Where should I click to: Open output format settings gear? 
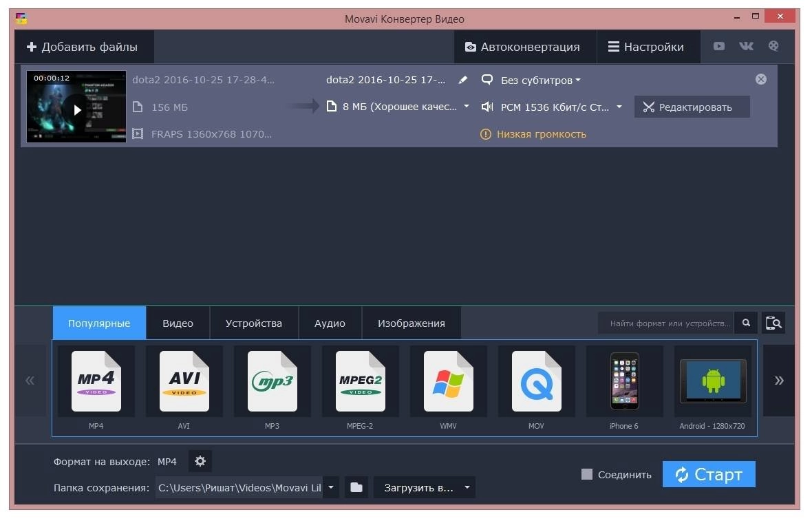point(200,461)
